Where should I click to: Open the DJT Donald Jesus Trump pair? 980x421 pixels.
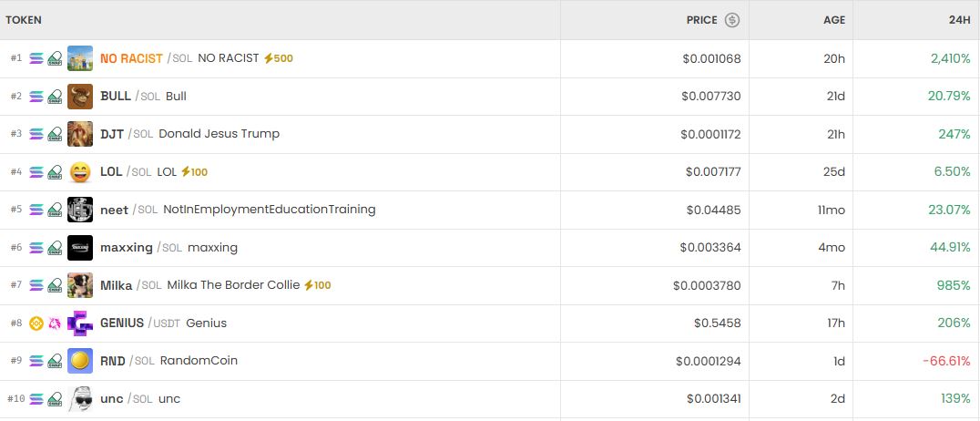pyautogui.click(x=219, y=134)
